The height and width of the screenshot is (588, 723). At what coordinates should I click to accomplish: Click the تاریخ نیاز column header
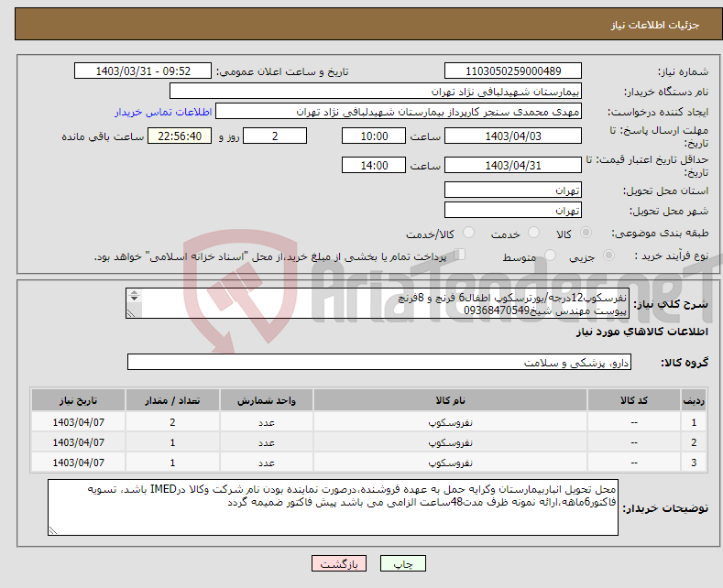[79, 400]
